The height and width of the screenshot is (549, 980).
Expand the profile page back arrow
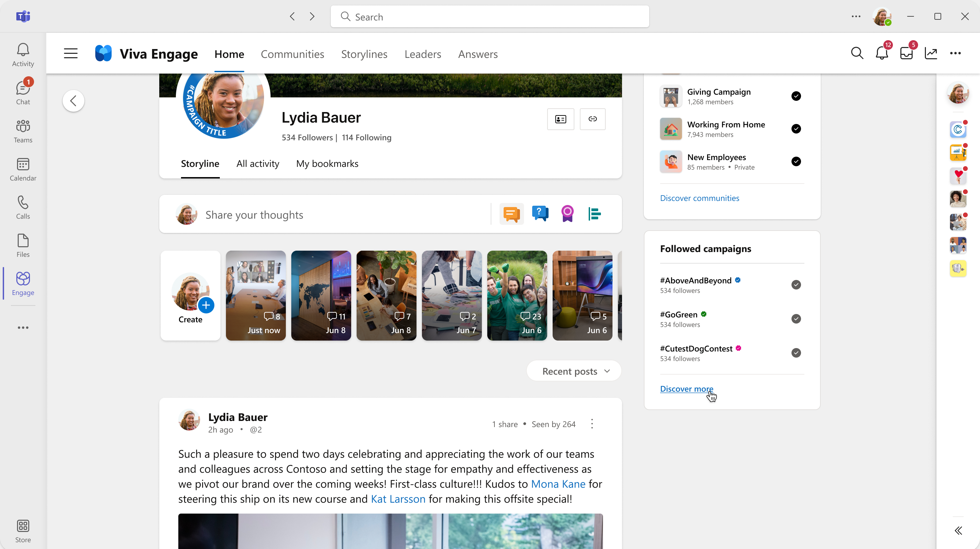(x=73, y=100)
